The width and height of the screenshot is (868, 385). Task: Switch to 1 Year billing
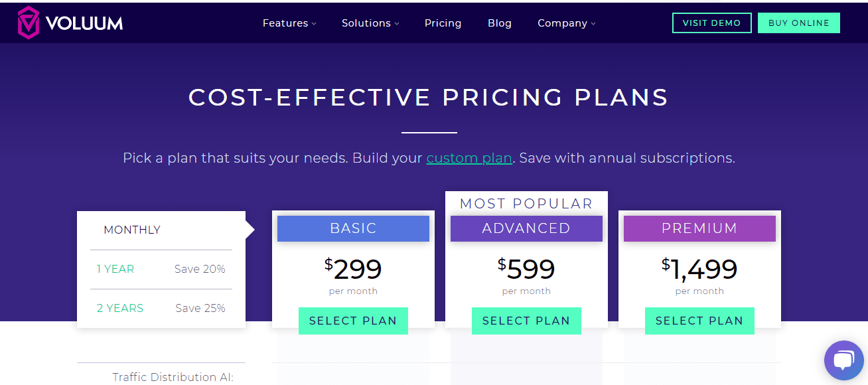click(115, 269)
